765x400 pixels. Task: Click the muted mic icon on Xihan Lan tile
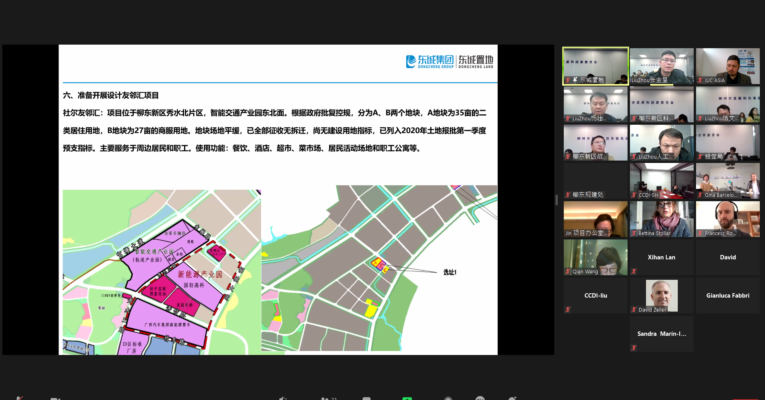pos(634,272)
